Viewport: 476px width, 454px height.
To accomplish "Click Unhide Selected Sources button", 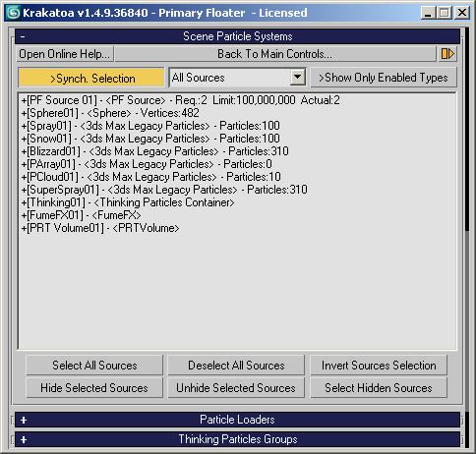I will [x=236, y=388].
